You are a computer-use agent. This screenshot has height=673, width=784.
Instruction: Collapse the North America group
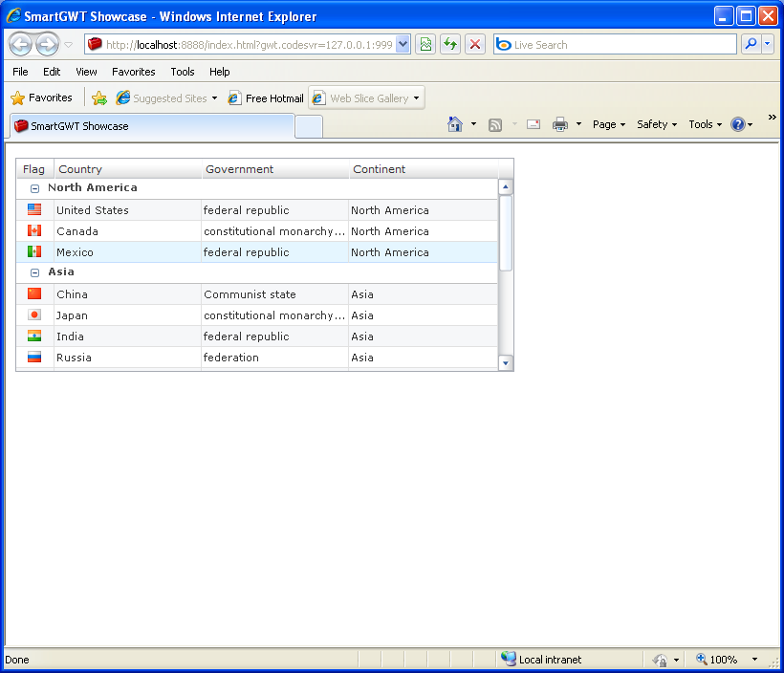[x=34, y=188]
